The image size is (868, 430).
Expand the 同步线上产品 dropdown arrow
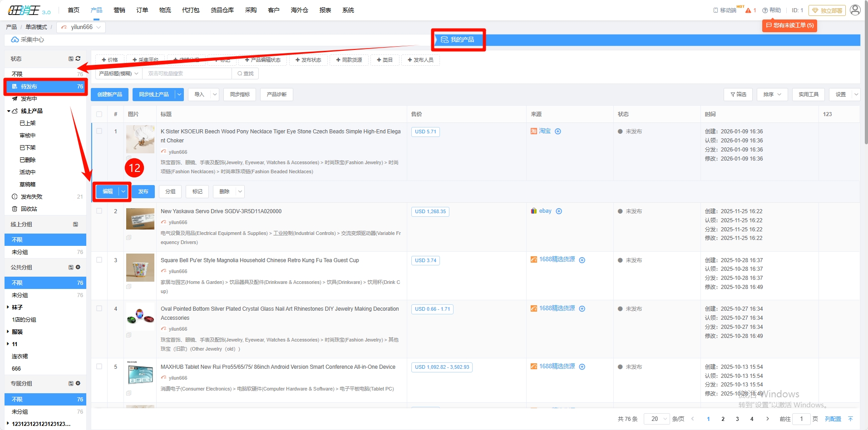click(x=179, y=94)
